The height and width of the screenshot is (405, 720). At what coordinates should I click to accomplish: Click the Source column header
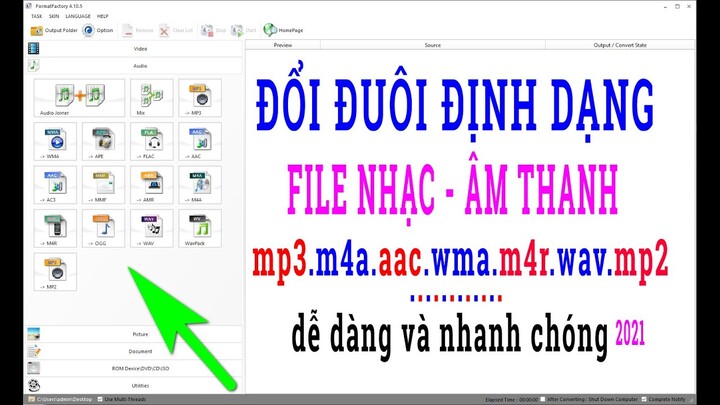[433, 45]
